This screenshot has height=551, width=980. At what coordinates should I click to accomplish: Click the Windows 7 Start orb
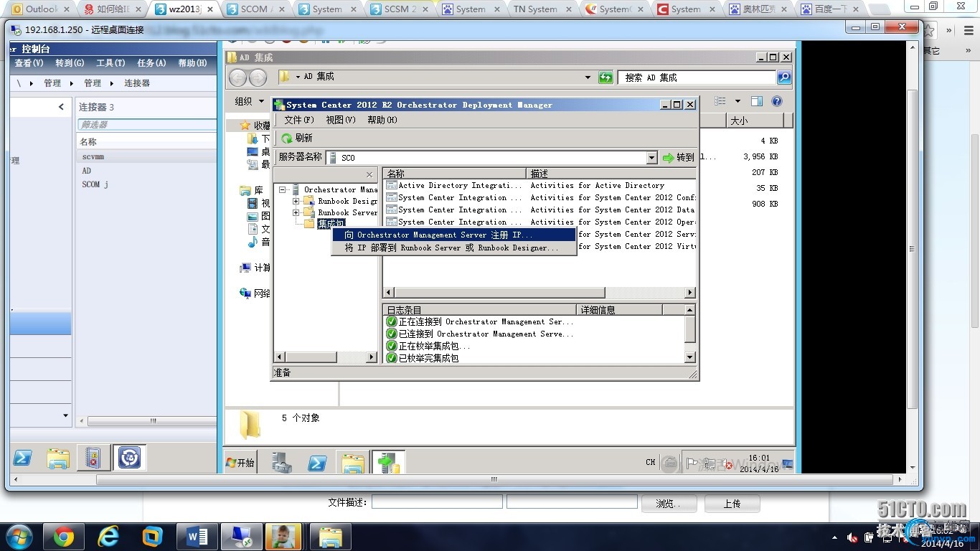[19, 537]
